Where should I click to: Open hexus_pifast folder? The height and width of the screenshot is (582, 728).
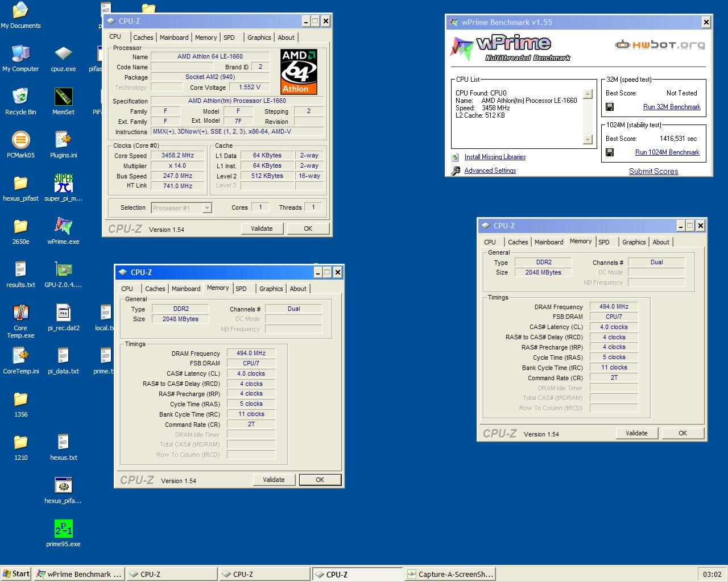click(x=20, y=188)
